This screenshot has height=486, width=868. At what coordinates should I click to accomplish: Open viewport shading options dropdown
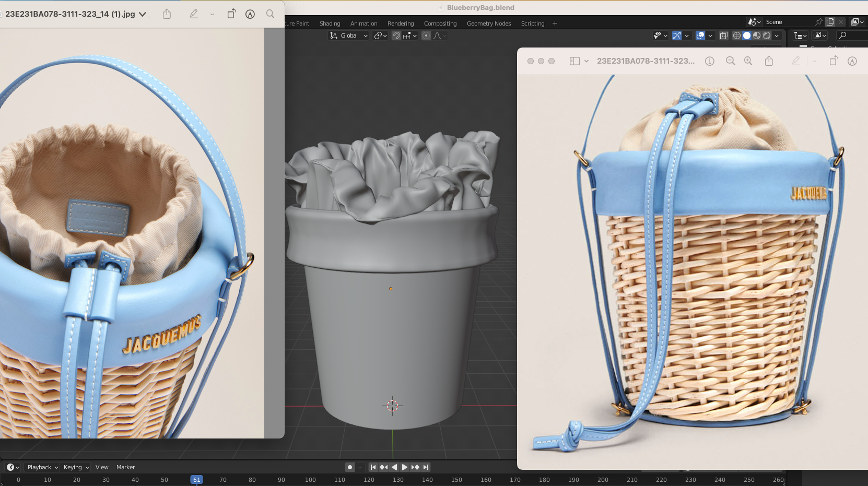tap(777, 35)
